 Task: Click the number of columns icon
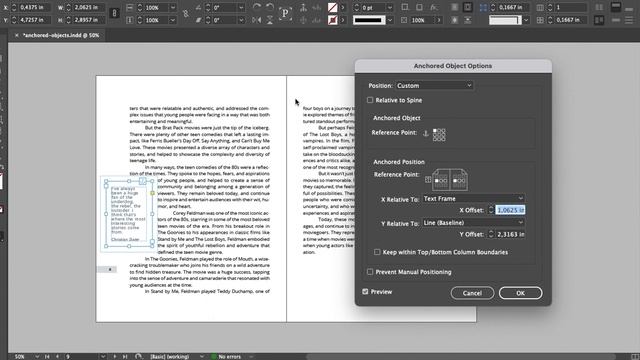540,7
